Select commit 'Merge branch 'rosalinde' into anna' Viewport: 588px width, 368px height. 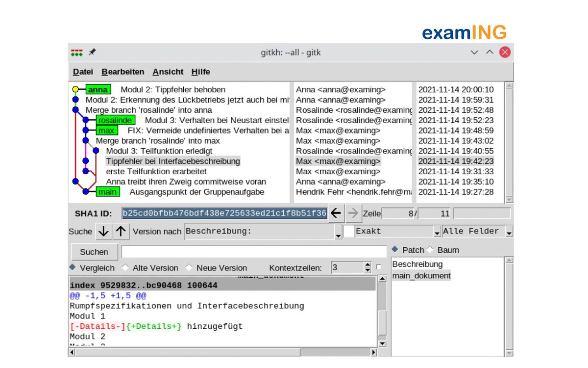click(x=149, y=110)
